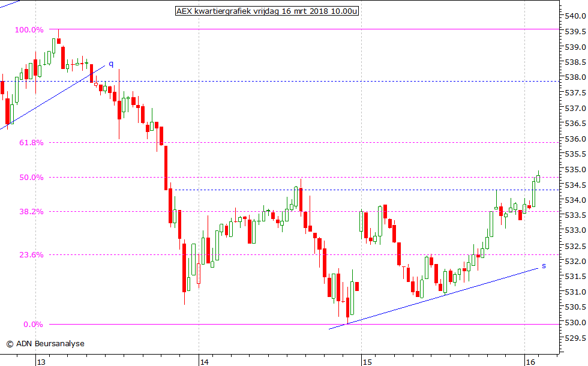Click date label 13 on time axis

(x=41, y=362)
